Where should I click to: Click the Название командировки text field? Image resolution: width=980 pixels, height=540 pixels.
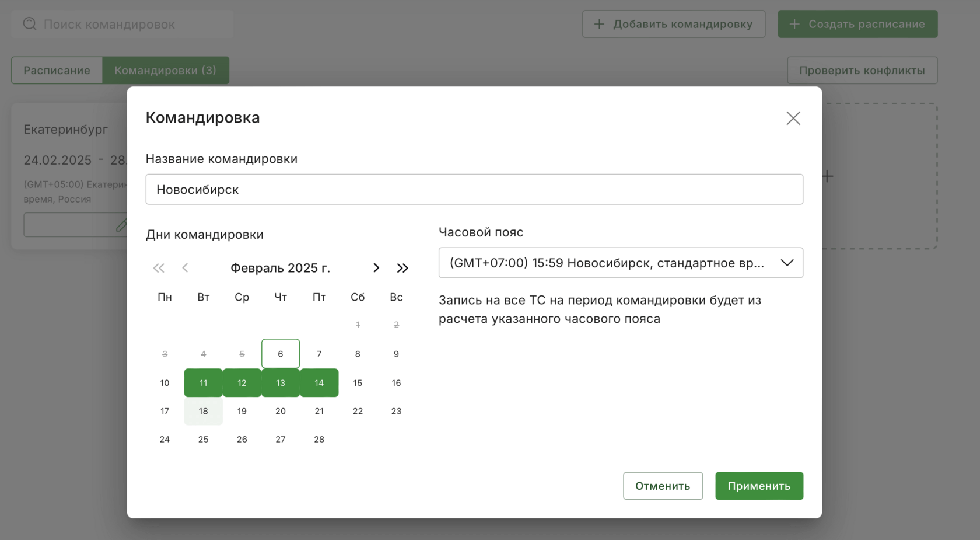(474, 189)
